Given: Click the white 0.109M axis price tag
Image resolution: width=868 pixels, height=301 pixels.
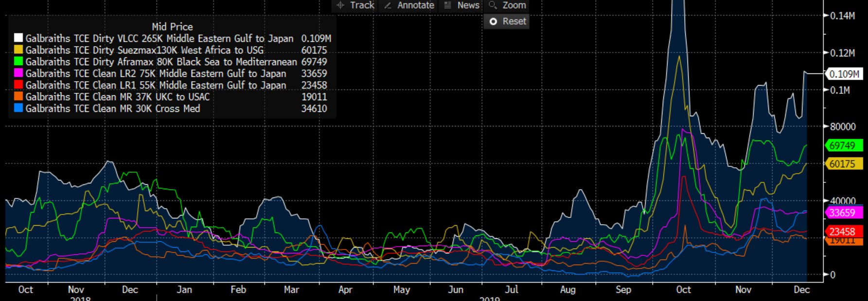Looking at the screenshot, I should pos(844,74).
